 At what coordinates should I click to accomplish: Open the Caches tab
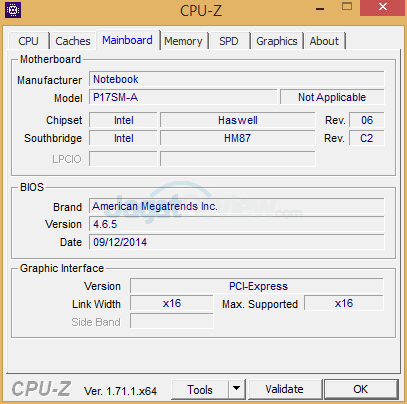(73, 41)
